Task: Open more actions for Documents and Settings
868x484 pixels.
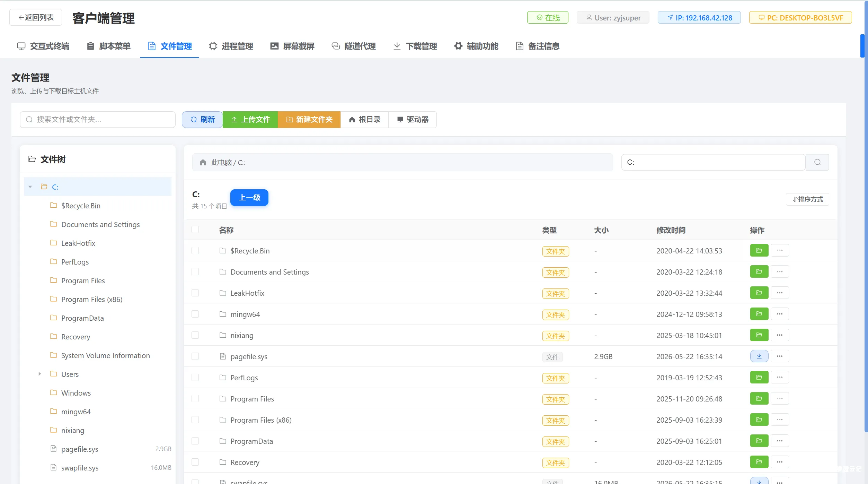Action: pyautogui.click(x=779, y=271)
